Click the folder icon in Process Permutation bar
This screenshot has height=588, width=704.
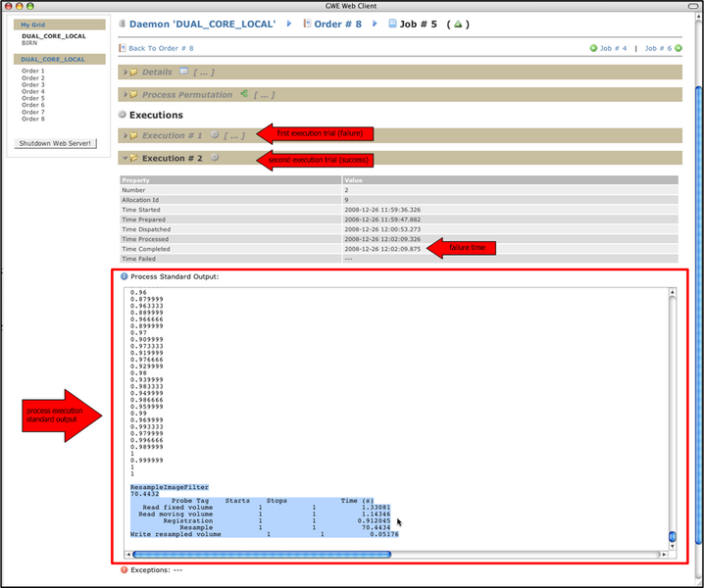[133, 95]
